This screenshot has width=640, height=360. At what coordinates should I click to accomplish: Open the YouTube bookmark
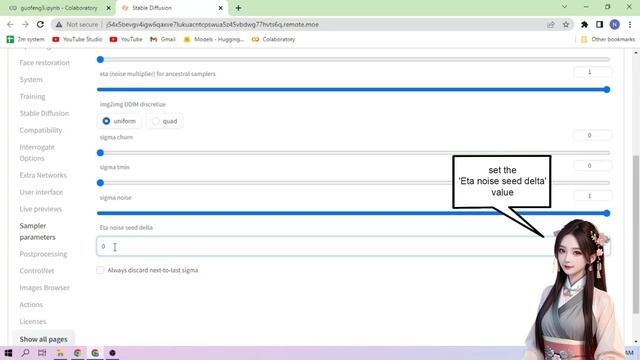(126, 39)
